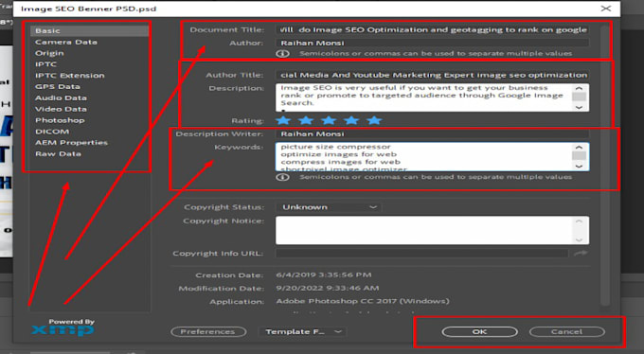Click the Cancel button
This screenshot has width=644, height=354.
[x=566, y=331]
